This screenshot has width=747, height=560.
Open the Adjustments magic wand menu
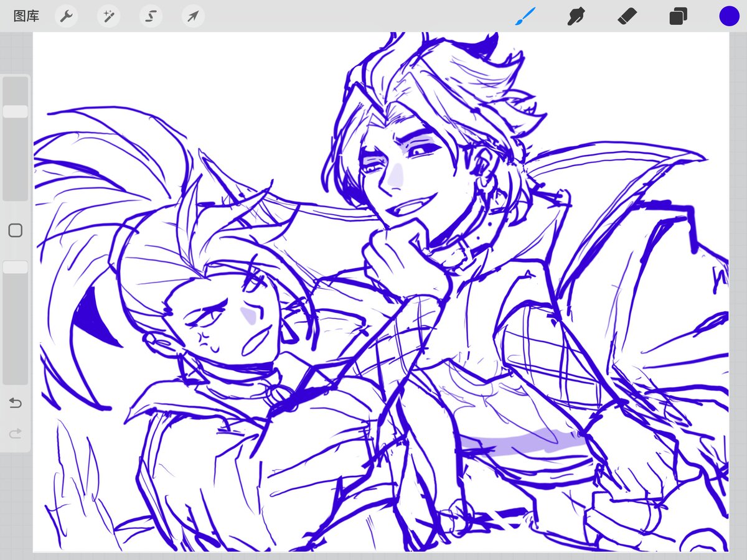pos(108,16)
